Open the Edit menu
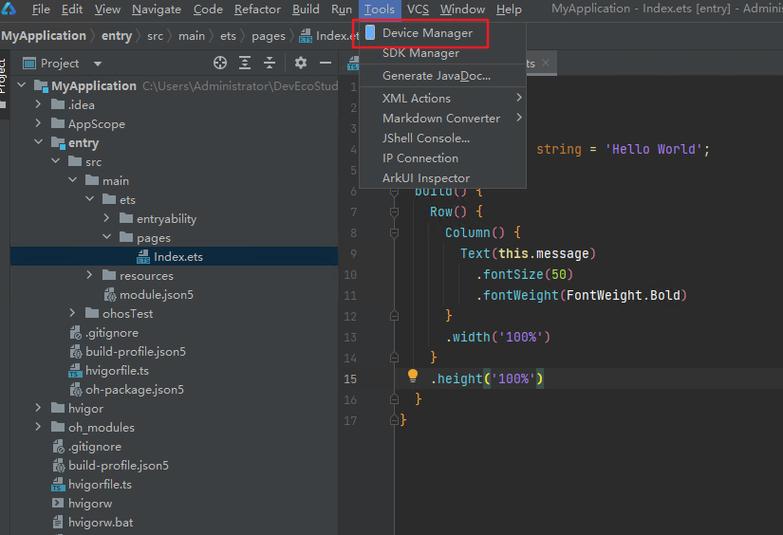Screen dimensions: 783x535 pos(72,9)
